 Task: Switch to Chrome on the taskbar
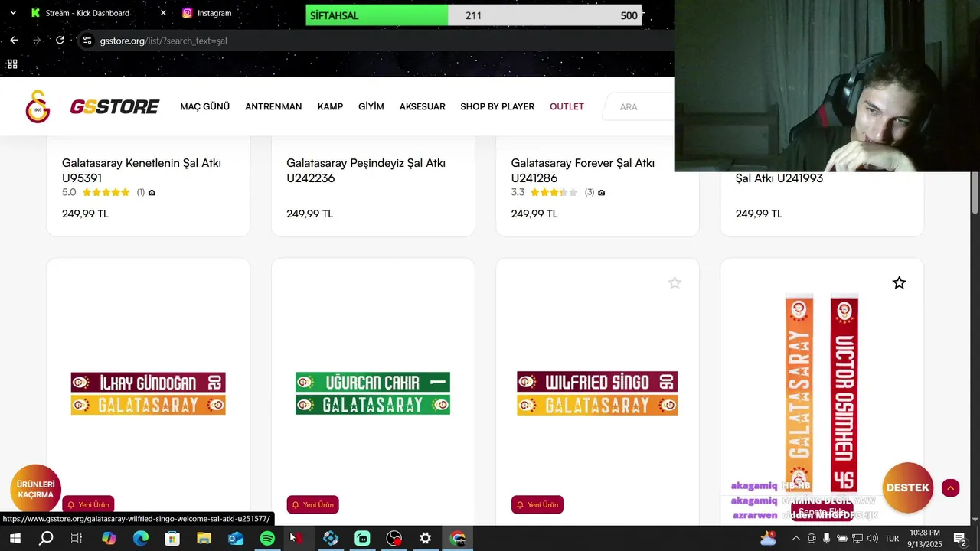click(x=457, y=539)
